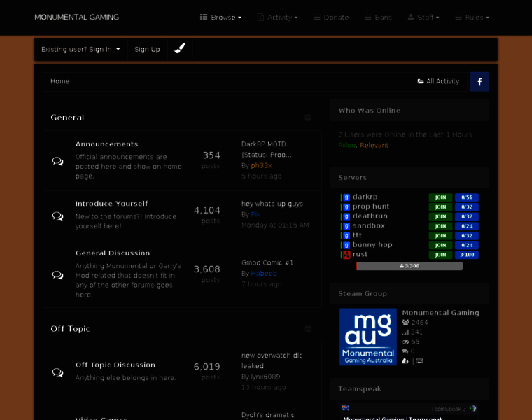Click the Announcements forum speech bubble icon
Screen dimensions: 532x420
(x=57, y=161)
